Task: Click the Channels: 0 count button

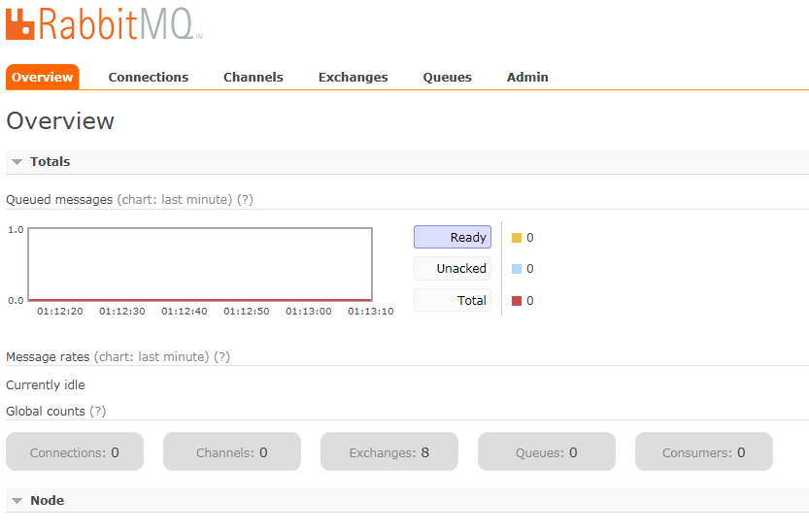Action: [232, 451]
